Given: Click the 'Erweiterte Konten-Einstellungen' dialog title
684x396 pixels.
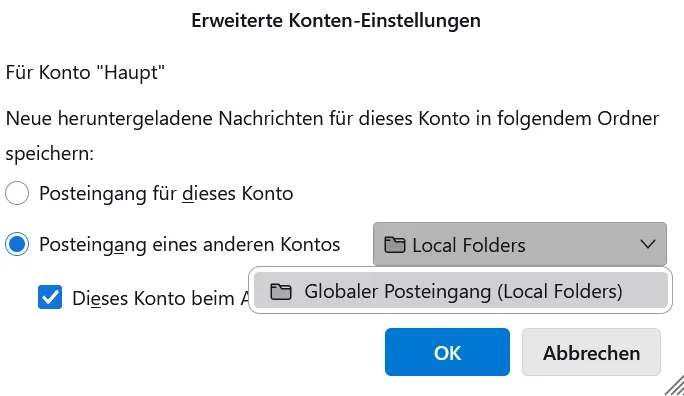Looking at the screenshot, I should [336, 20].
